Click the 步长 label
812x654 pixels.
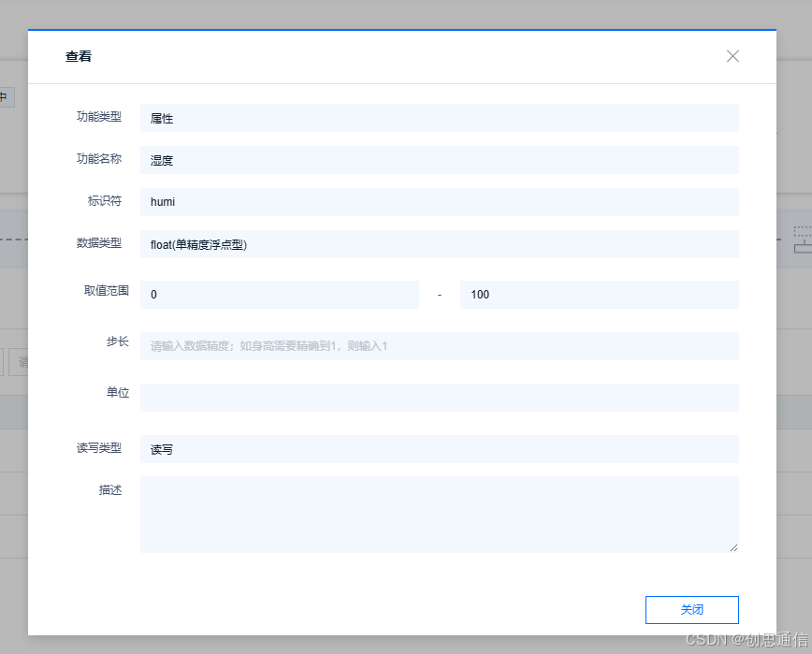point(118,342)
